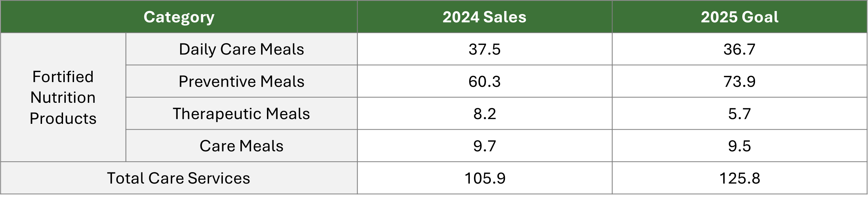Select the Daily Care Meals cell
Image resolution: width=868 pixels, height=199 pixels.
tap(241, 49)
